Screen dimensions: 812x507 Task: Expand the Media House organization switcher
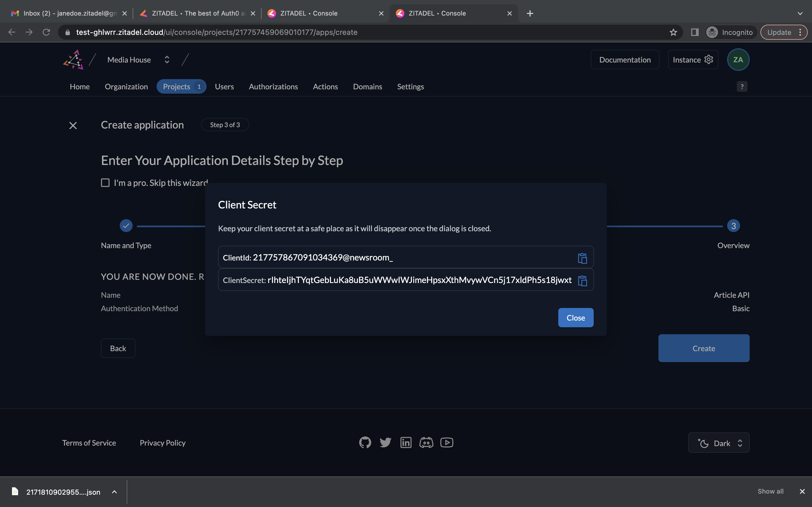point(167,60)
